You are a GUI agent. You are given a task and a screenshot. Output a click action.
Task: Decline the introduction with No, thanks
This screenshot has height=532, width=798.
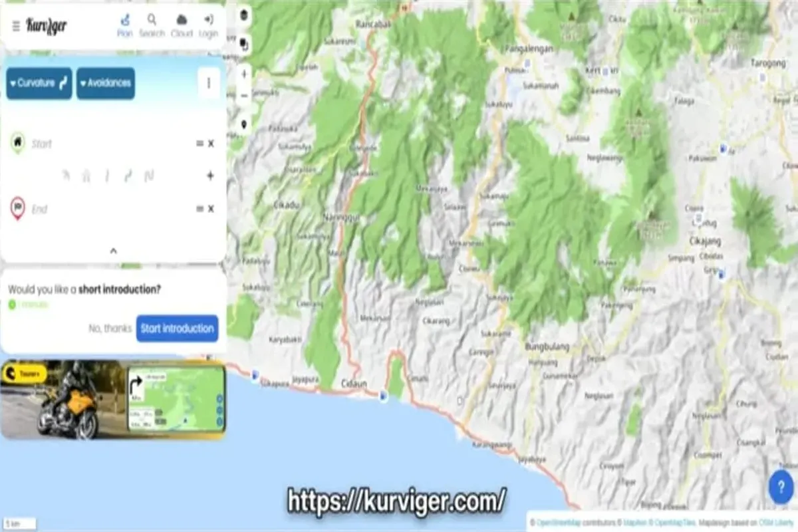(110, 329)
